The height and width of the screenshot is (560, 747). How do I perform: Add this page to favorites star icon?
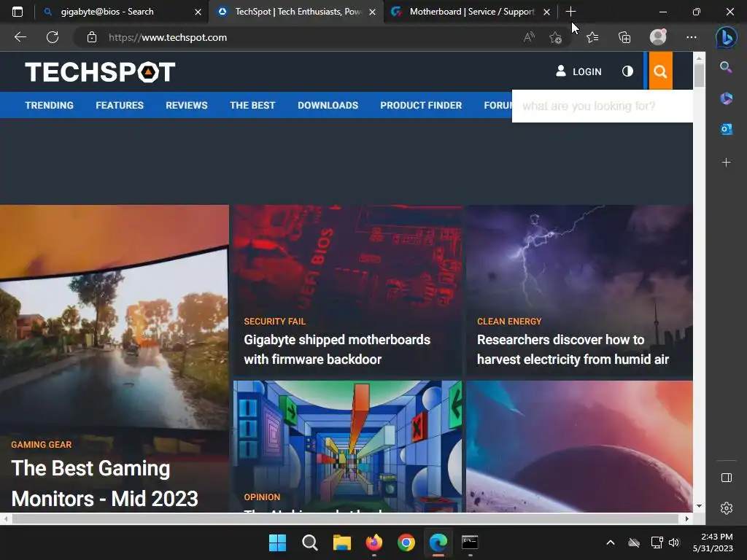pyautogui.click(x=555, y=37)
